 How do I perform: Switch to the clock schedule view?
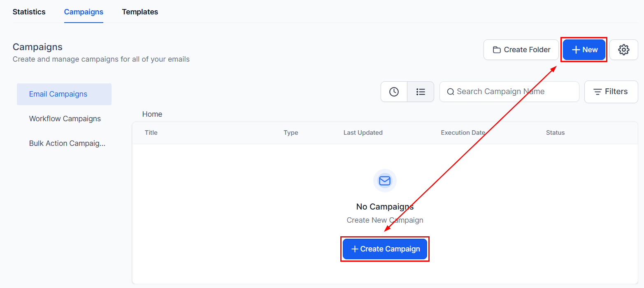tap(394, 92)
